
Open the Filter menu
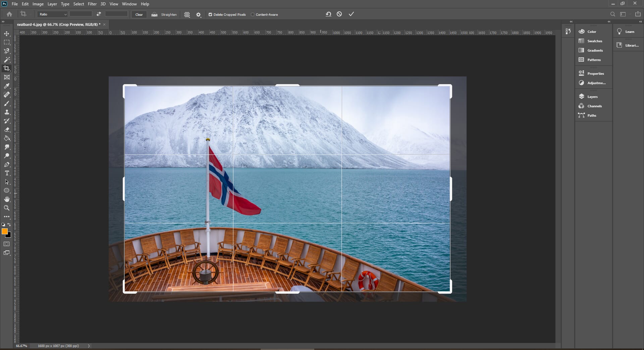point(92,4)
